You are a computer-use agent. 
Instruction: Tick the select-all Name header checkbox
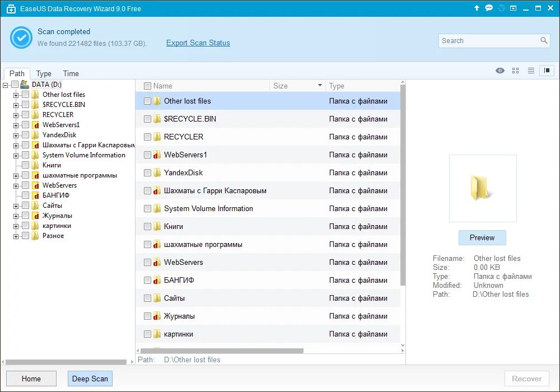coord(147,86)
